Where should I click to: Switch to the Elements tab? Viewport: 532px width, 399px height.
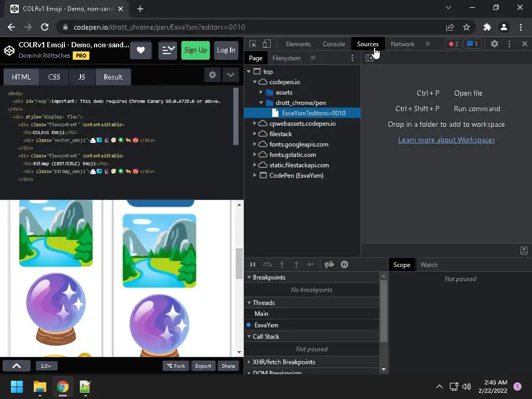click(298, 44)
